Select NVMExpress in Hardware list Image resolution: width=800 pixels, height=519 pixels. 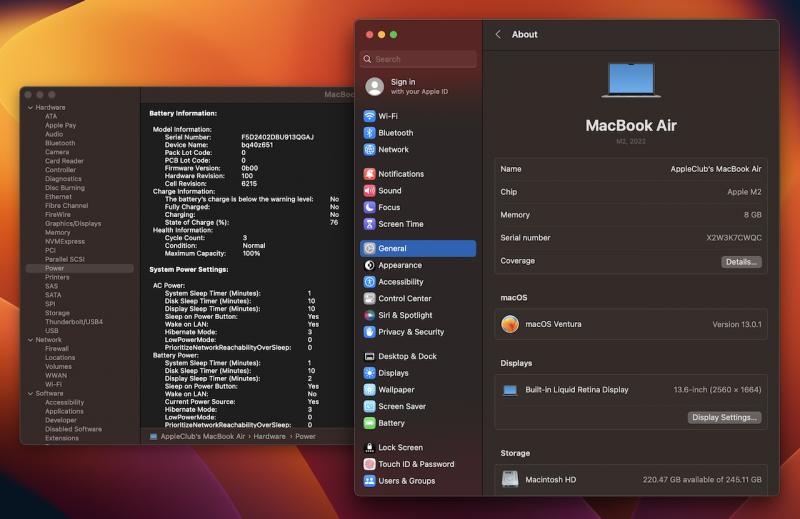(x=65, y=241)
